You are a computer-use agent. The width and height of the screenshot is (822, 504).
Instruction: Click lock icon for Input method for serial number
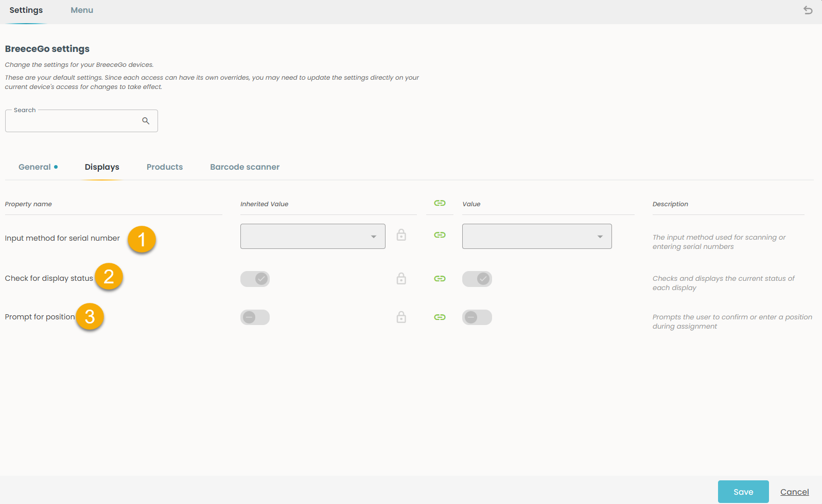(x=401, y=235)
